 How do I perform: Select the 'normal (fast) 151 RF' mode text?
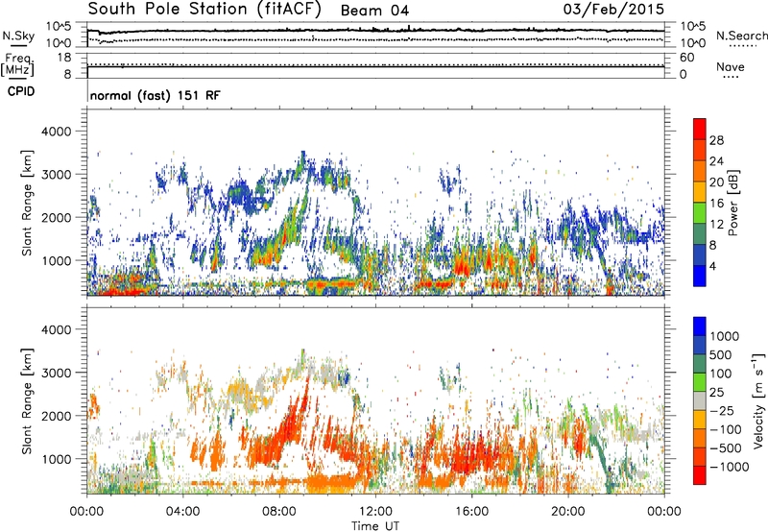click(156, 95)
